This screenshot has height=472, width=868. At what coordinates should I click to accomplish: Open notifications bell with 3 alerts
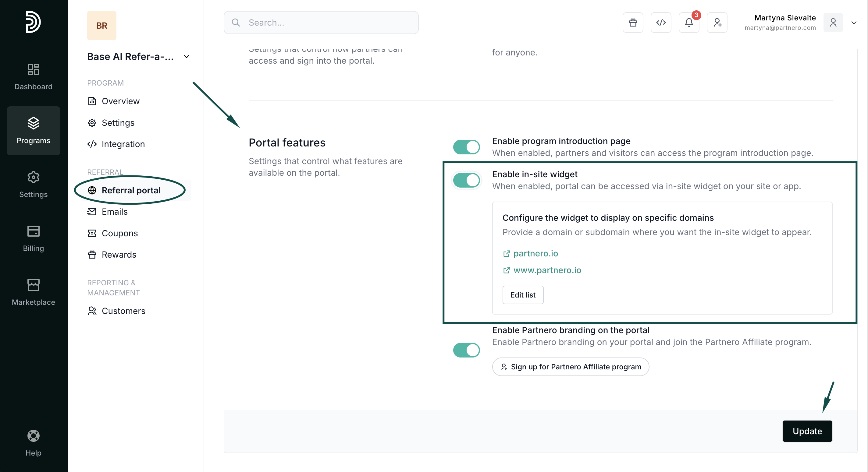click(x=689, y=23)
